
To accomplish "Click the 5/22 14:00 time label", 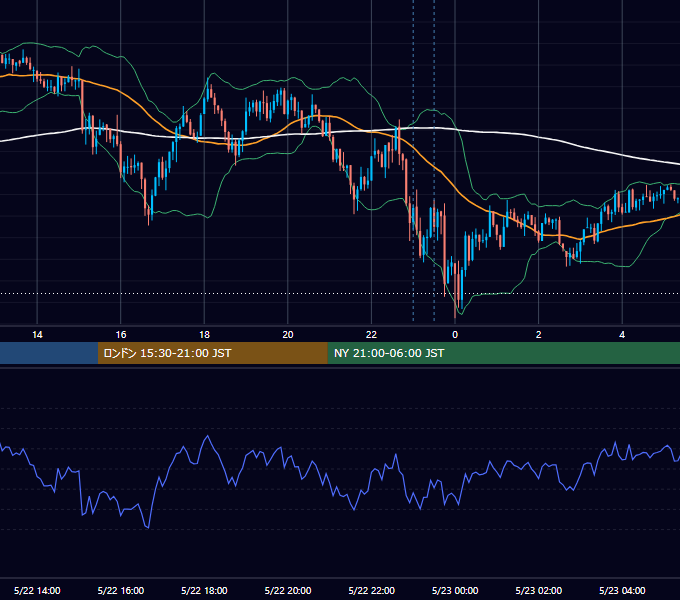I will pyautogui.click(x=37, y=590).
